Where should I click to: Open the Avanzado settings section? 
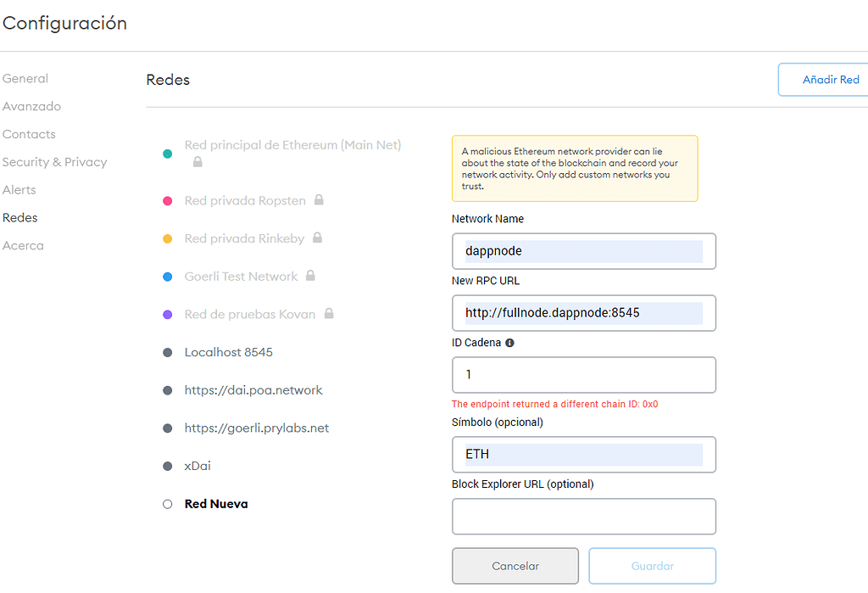(x=31, y=106)
